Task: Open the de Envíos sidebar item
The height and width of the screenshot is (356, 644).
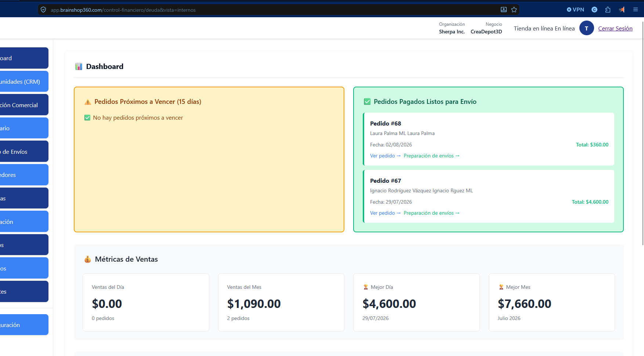Action: pyautogui.click(x=24, y=152)
